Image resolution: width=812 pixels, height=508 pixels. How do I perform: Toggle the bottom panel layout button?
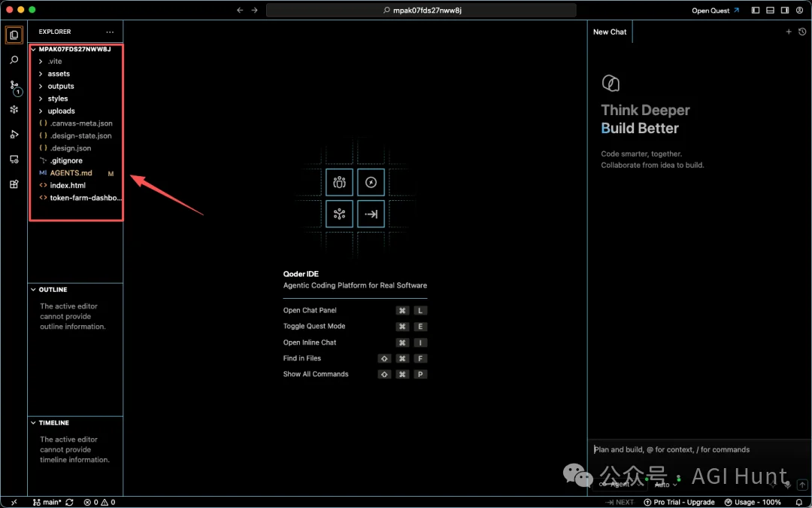(x=770, y=11)
